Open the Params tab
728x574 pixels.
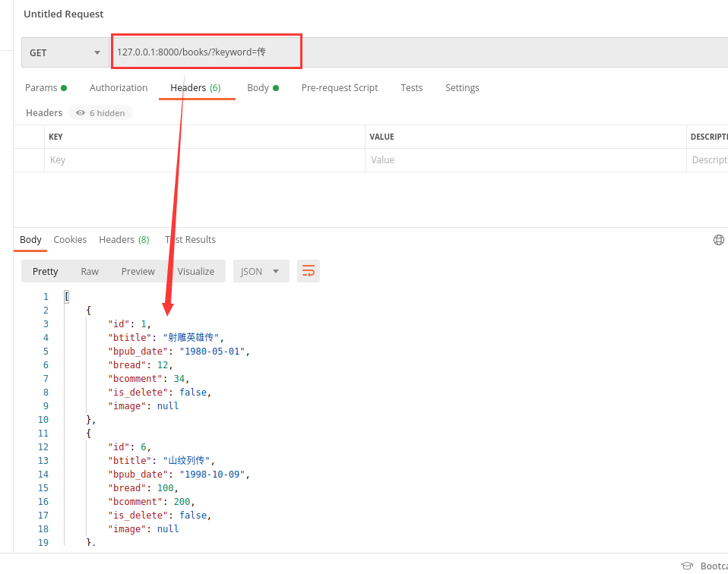[46, 88]
